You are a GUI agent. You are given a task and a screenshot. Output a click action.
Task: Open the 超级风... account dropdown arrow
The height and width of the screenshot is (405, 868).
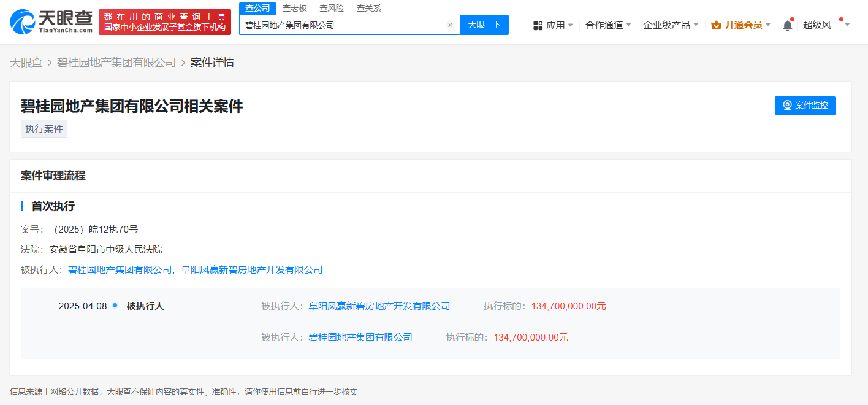click(847, 25)
